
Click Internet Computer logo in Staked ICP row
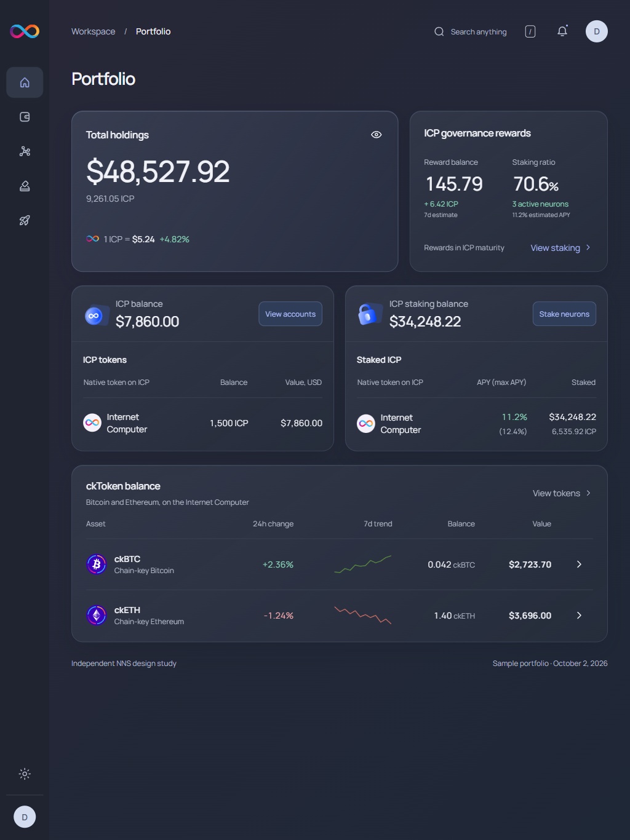click(x=366, y=423)
